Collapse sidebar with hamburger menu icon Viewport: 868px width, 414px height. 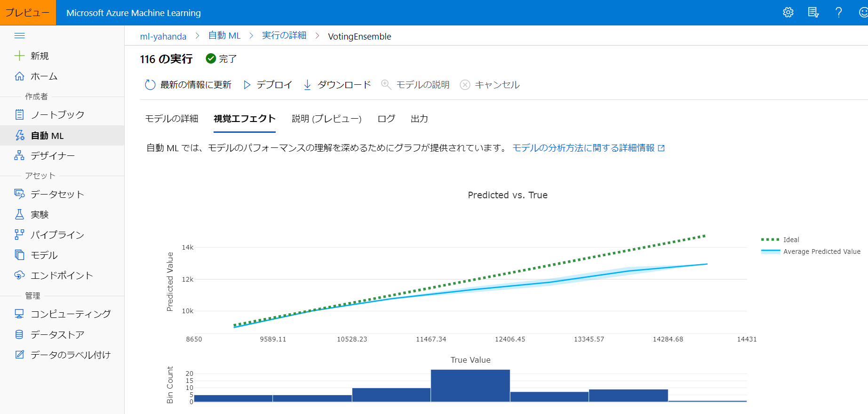click(x=19, y=36)
